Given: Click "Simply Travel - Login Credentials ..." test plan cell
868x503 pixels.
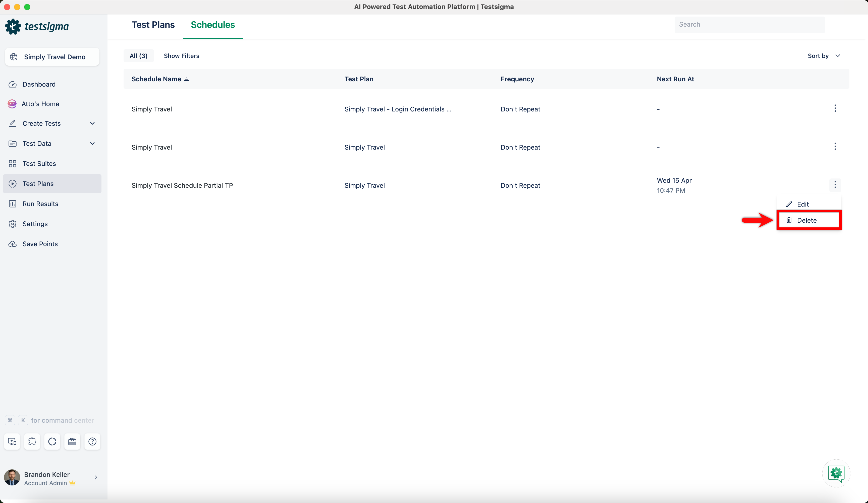Looking at the screenshot, I should click(398, 109).
